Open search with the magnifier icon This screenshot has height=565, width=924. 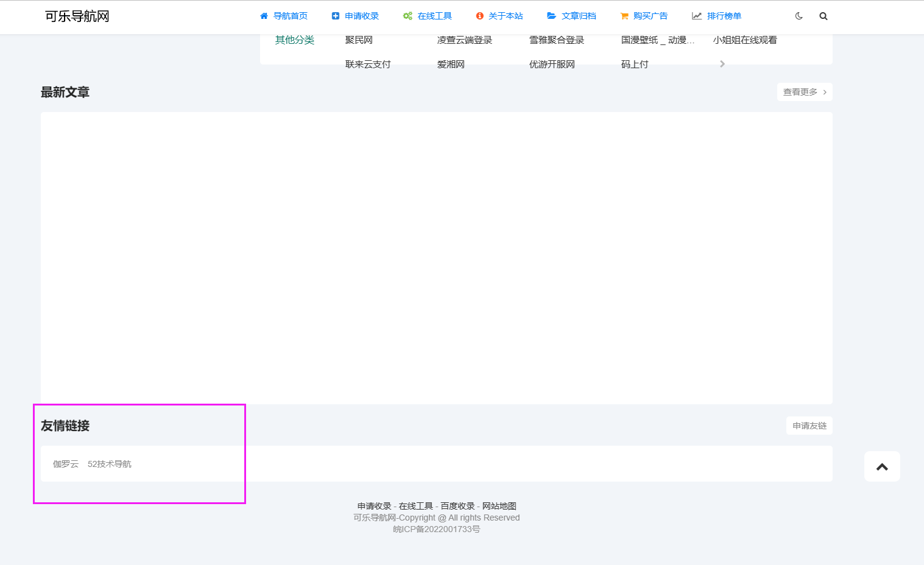coord(823,16)
